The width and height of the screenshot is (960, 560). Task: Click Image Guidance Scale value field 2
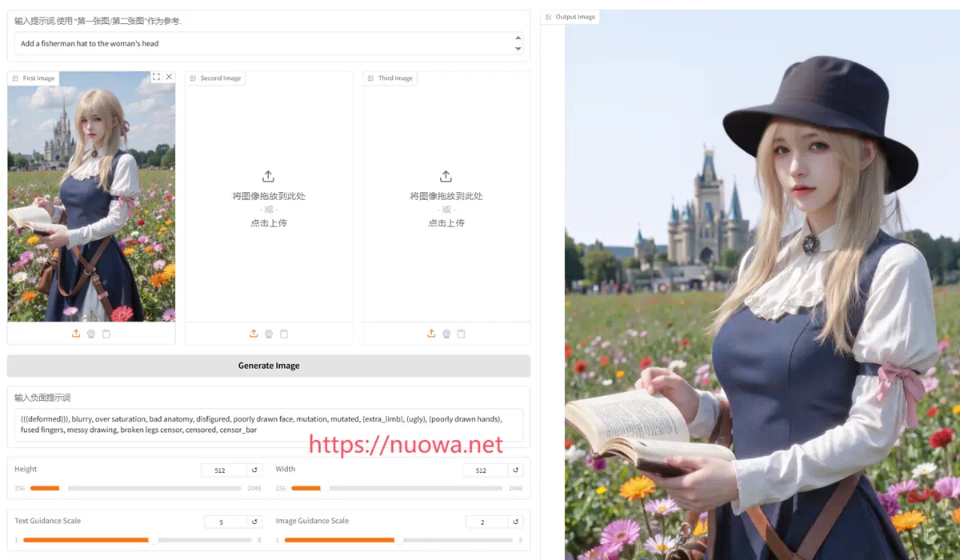point(486,522)
